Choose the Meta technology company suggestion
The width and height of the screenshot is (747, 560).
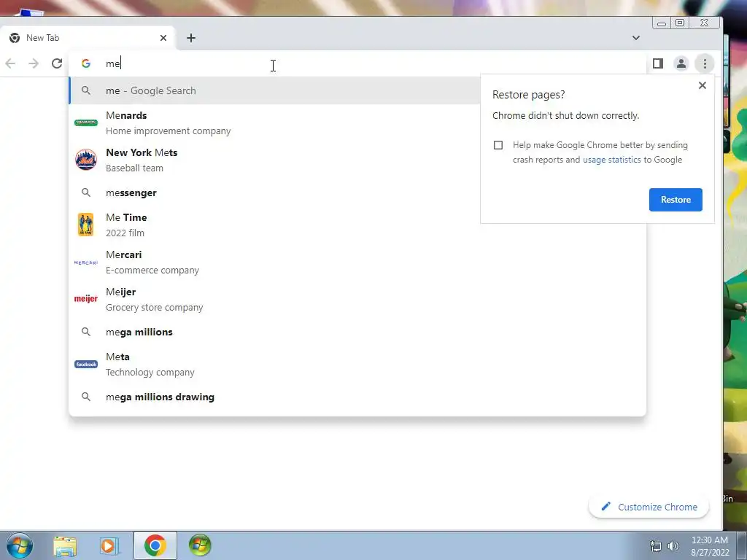pos(357,365)
